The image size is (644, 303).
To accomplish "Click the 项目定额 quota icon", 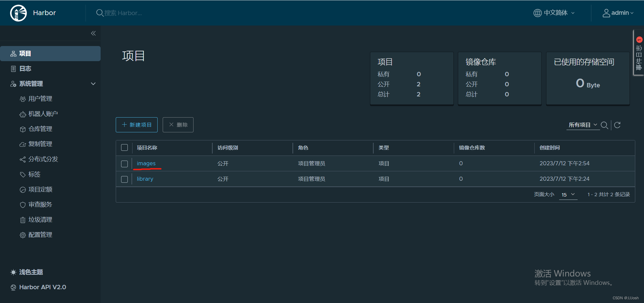I will 22,190.
